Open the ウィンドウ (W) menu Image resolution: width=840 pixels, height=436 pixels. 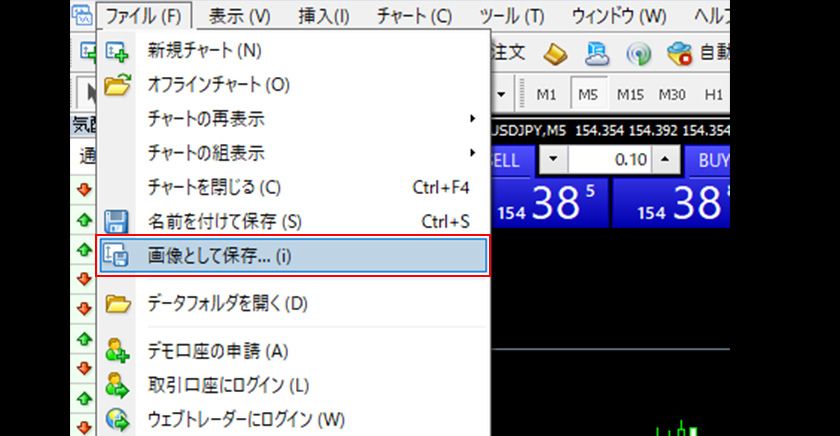point(619,16)
